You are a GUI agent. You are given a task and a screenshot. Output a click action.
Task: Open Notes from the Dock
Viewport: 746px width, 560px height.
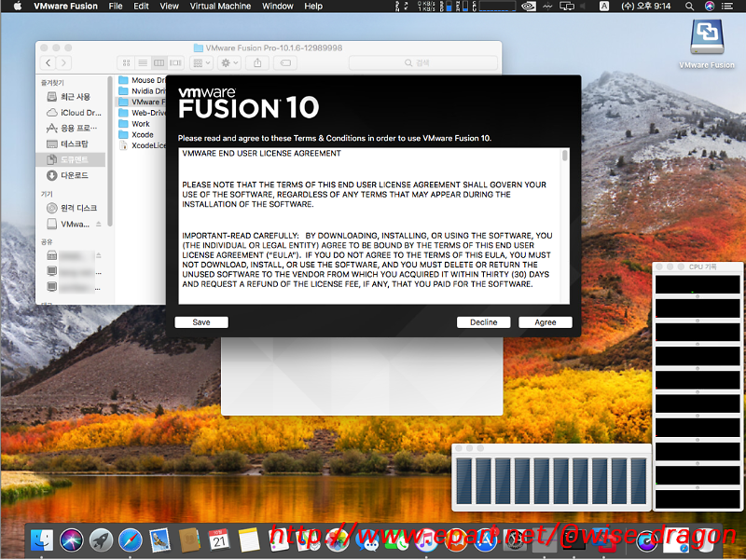point(248,540)
